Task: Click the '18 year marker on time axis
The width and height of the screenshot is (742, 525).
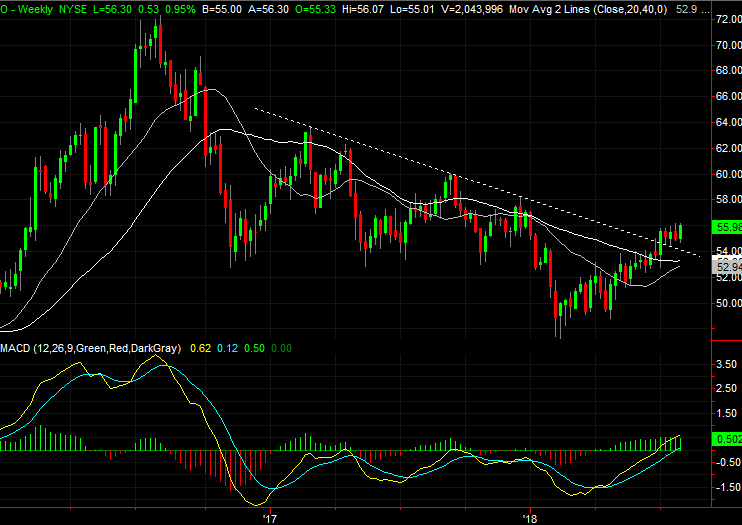Action: click(x=530, y=518)
